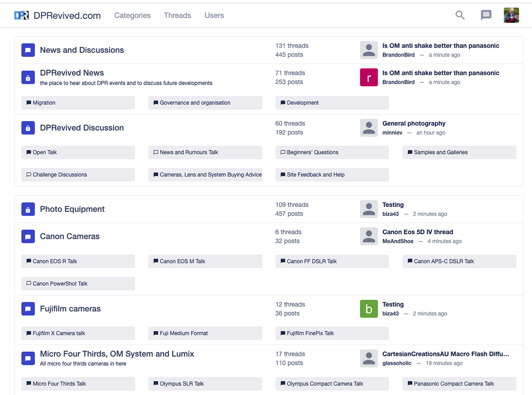This screenshot has width=532, height=395.
Task: View BrandonBird's profile in News and Discussions row
Action: pyautogui.click(x=398, y=55)
